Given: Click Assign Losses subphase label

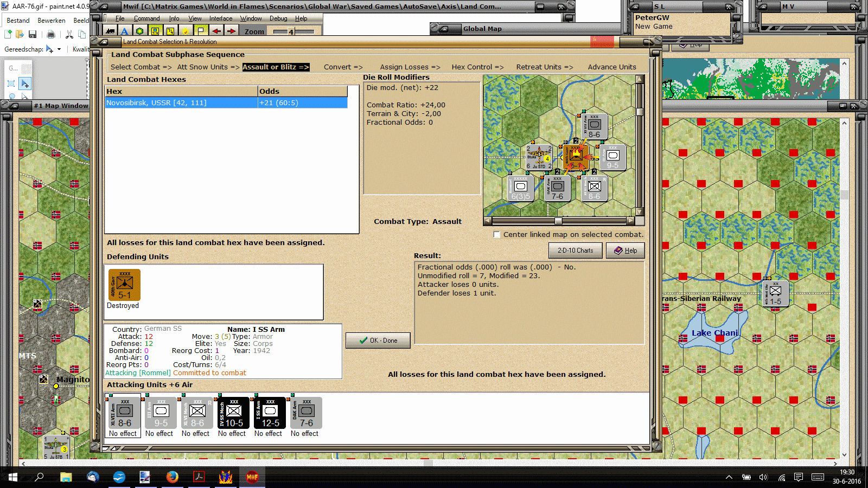Looking at the screenshot, I should point(410,67).
